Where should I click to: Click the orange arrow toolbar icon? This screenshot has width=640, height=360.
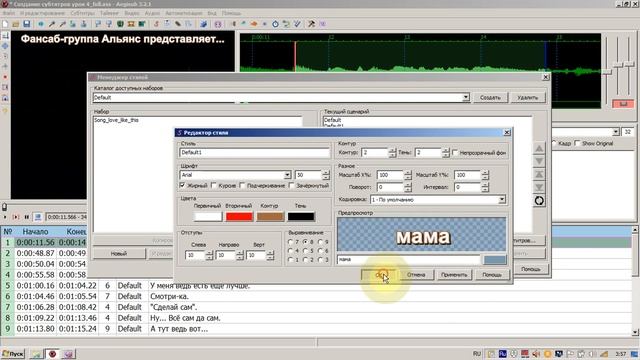pos(254,24)
